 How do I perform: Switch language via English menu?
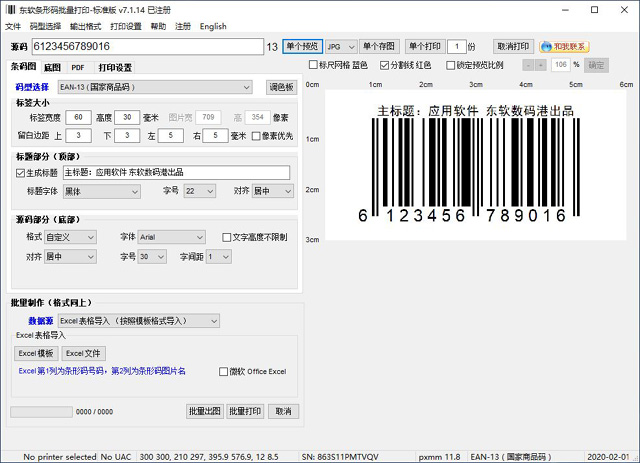[x=213, y=27]
